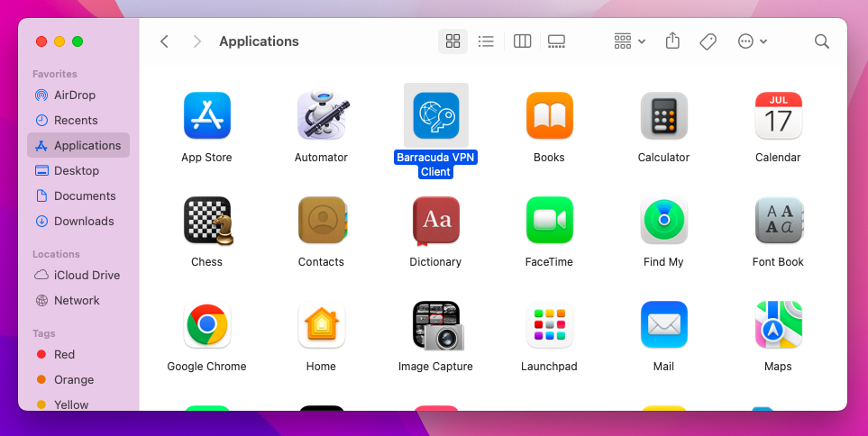The height and width of the screenshot is (436, 868).
Task: Select the FaceTime app icon
Action: point(549,220)
